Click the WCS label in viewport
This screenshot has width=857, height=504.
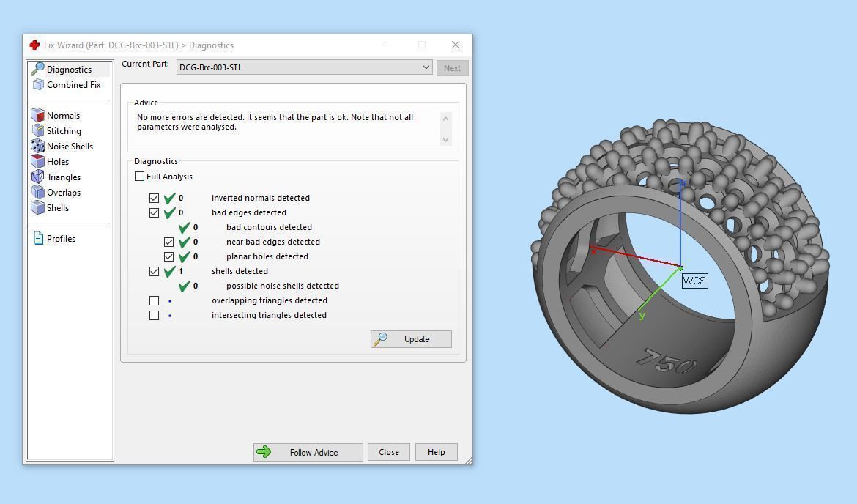pos(694,281)
